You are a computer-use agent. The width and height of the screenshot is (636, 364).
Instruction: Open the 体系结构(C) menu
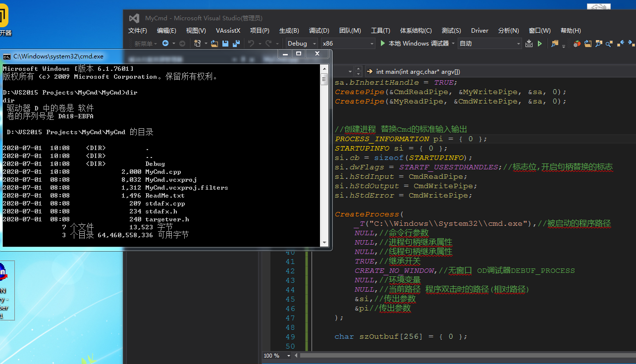point(416,31)
